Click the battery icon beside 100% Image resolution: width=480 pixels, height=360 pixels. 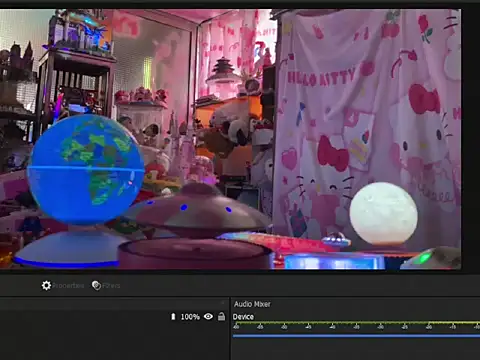[x=173, y=316]
